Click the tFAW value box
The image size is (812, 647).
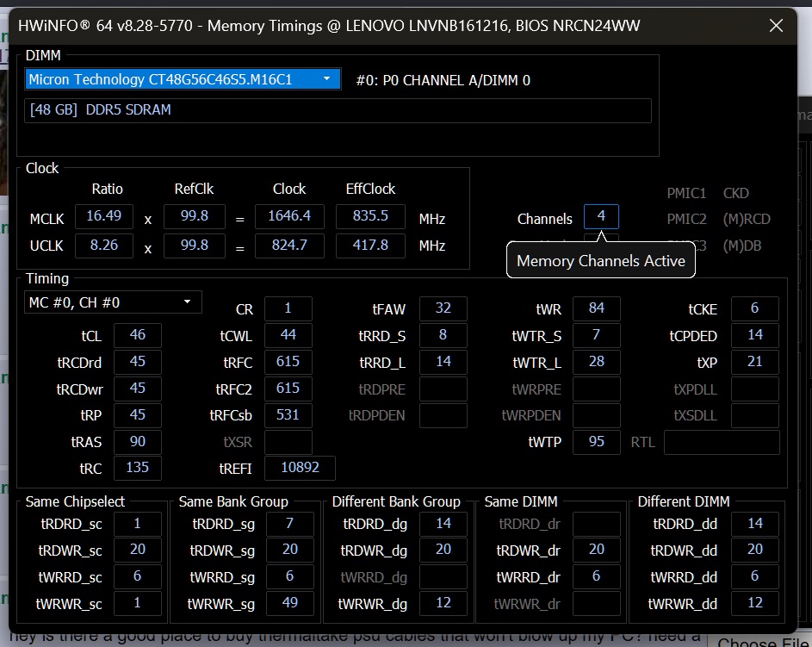[x=443, y=308]
